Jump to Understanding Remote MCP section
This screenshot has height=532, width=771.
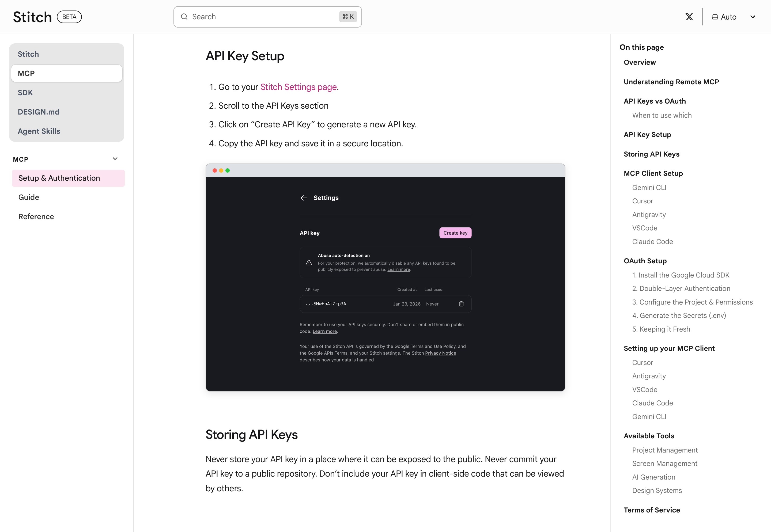click(671, 82)
